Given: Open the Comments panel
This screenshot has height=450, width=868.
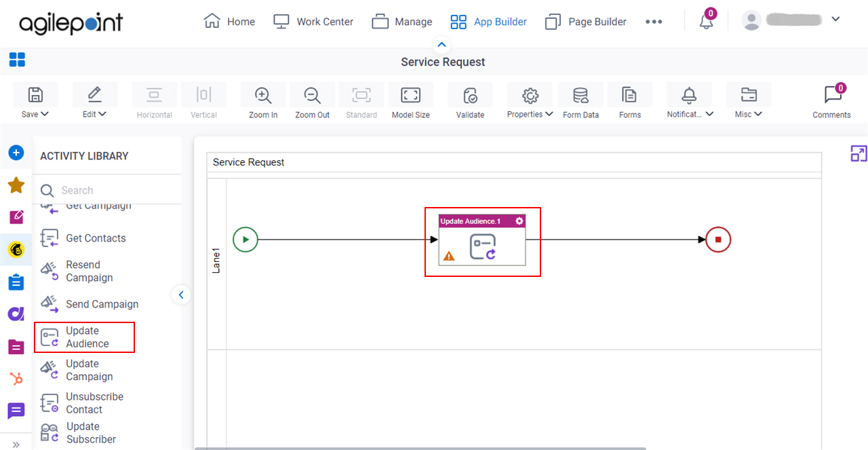Looking at the screenshot, I should point(831,101).
